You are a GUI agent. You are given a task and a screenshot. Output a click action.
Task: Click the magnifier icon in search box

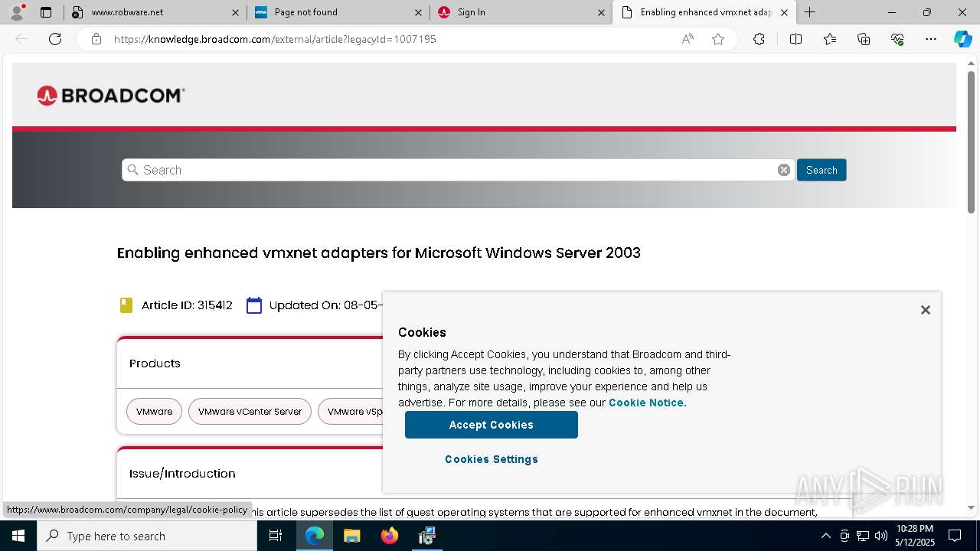[x=133, y=170]
